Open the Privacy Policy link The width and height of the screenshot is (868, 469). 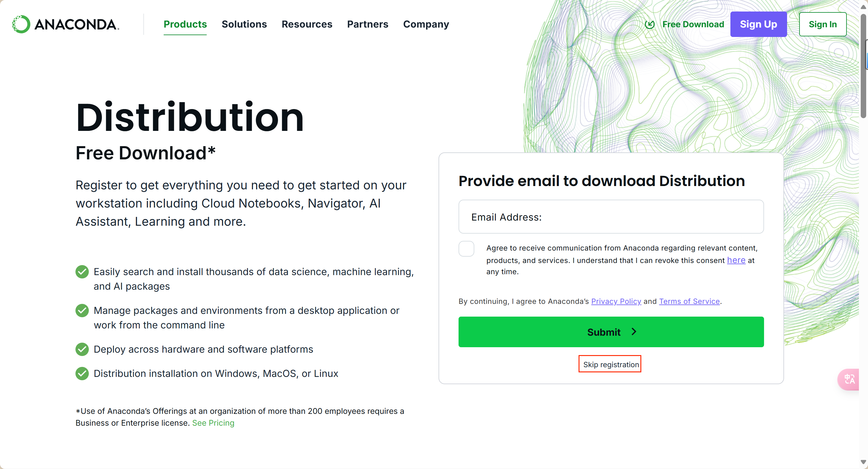pos(616,301)
